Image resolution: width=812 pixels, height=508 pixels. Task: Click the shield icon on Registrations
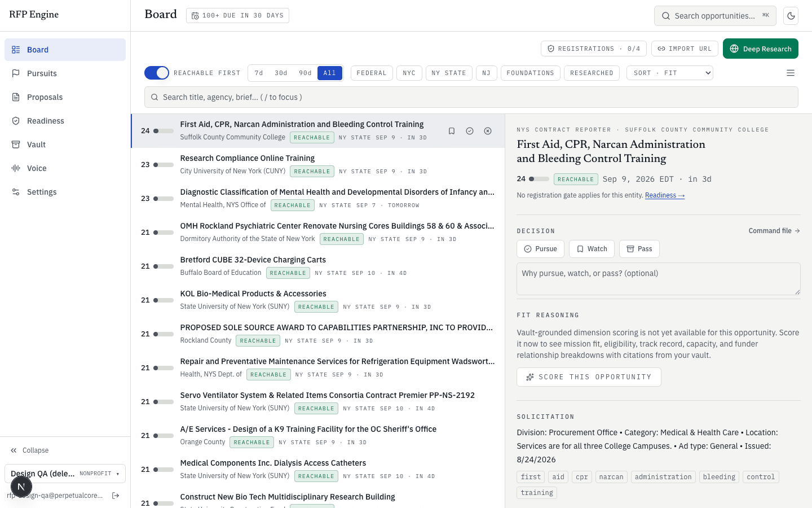point(551,49)
